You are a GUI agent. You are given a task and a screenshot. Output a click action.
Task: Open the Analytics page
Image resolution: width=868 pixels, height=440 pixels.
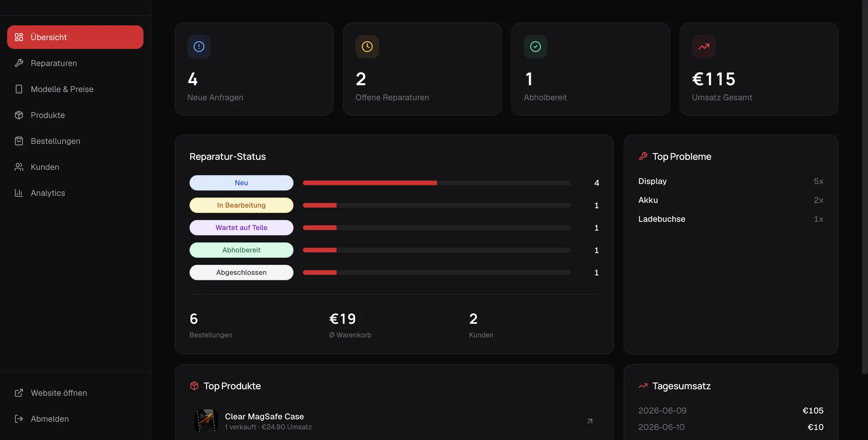75,193
